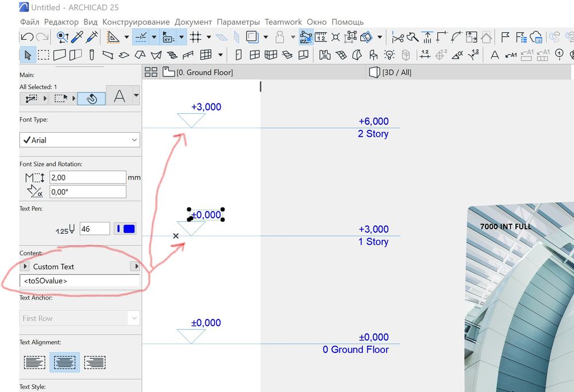Expand the Tracker options dropdown arrow
This screenshot has width=574, height=392.
182,37
